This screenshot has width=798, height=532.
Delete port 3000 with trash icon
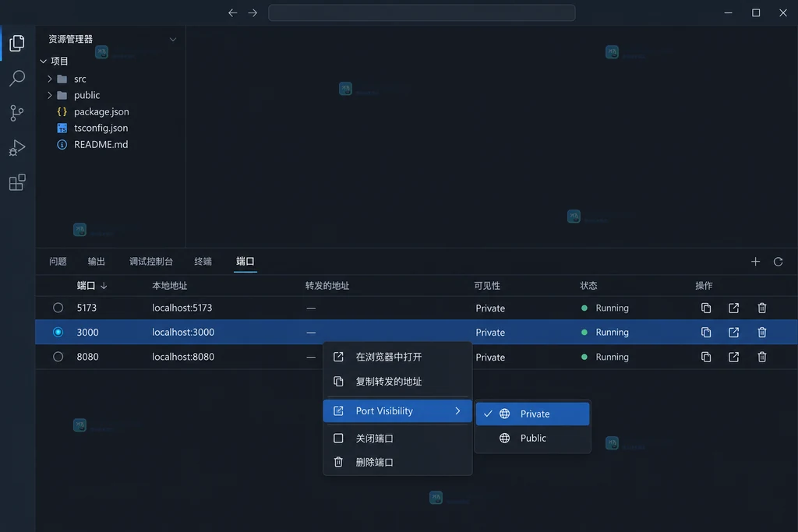pos(762,332)
